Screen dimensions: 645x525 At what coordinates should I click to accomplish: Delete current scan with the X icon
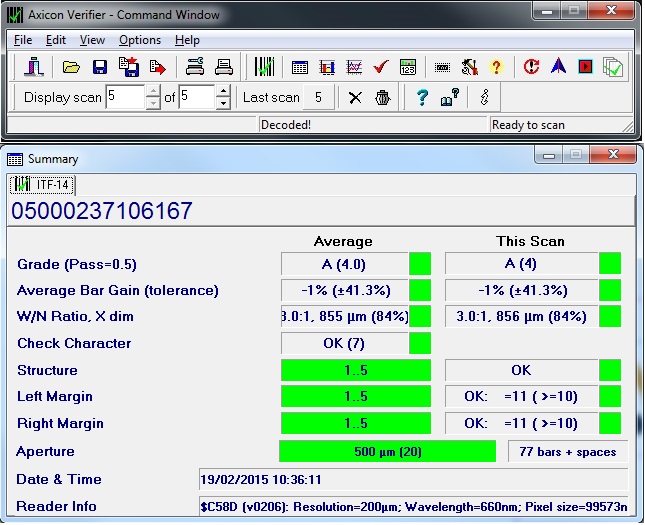pos(355,98)
